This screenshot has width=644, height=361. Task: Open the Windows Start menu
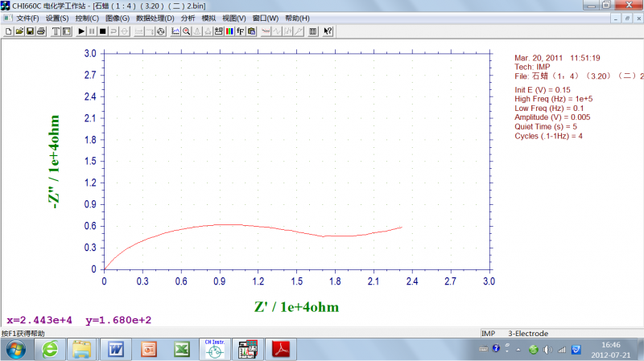click(x=15, y=350)
